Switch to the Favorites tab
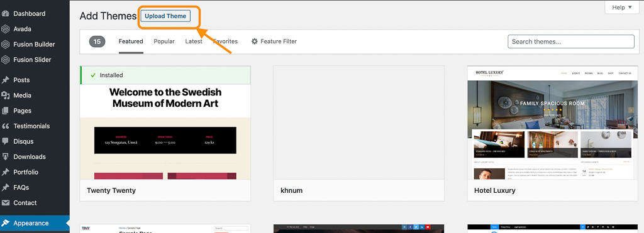644x233 pixels. (x=225, y=41)
